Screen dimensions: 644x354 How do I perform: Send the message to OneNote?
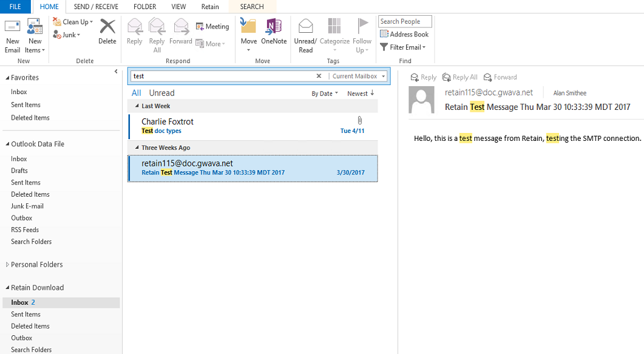274,32
